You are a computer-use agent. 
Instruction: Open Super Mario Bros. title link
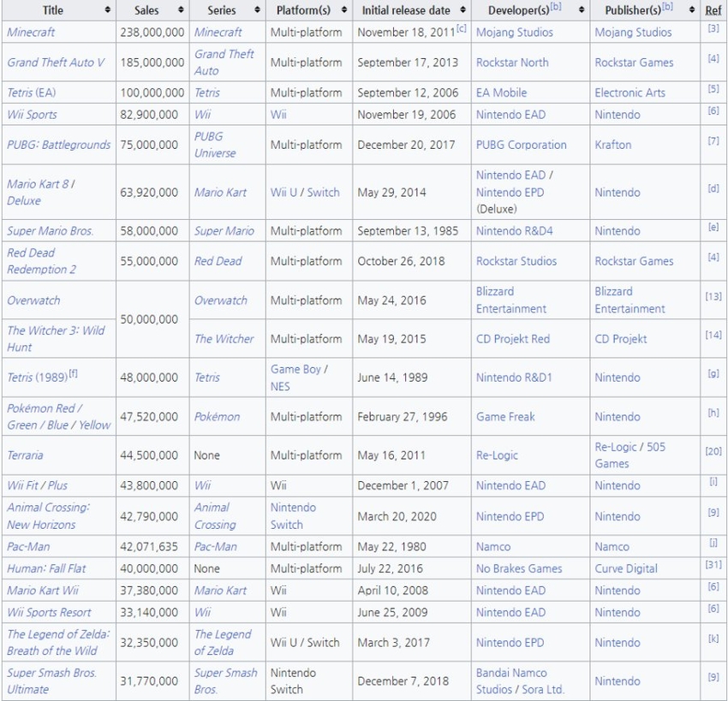(x=51, y=230)
